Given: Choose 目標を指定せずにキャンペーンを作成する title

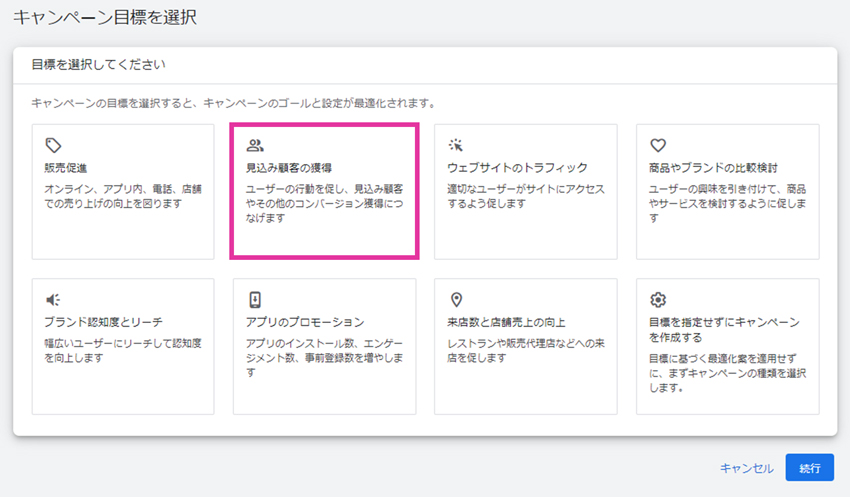Looking at the screenshot, I should point(724,330).
